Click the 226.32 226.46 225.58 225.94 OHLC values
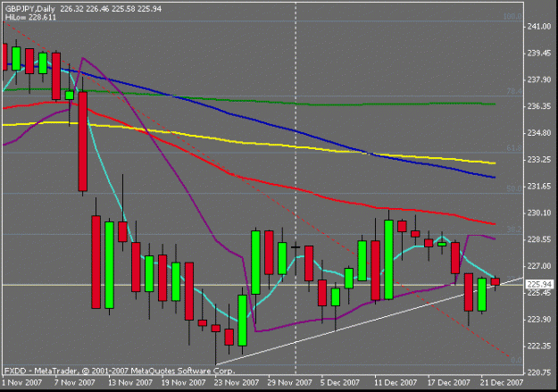Viewport: 558px width, 392px height. pos(111,9)
